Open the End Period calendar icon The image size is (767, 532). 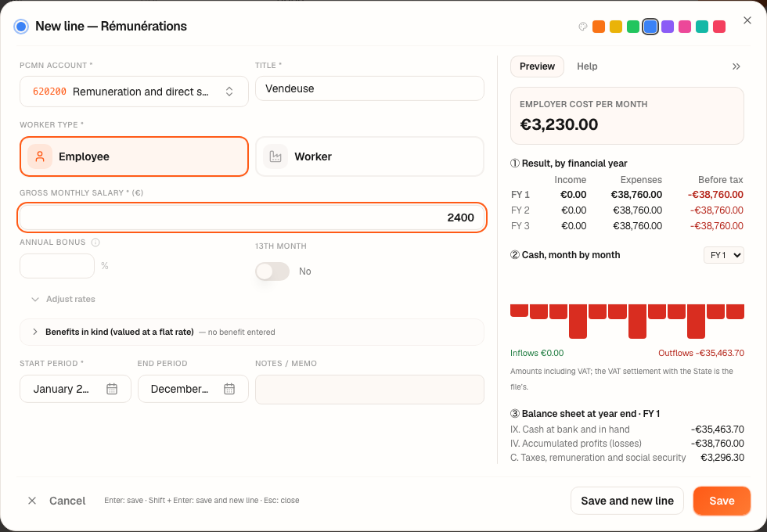[x=229, y=389]
